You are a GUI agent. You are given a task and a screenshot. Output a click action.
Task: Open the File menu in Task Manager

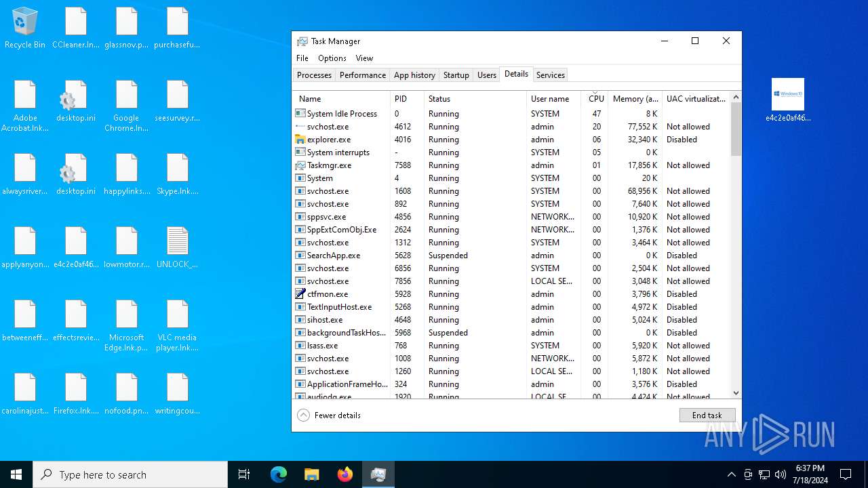click(302, 58)
